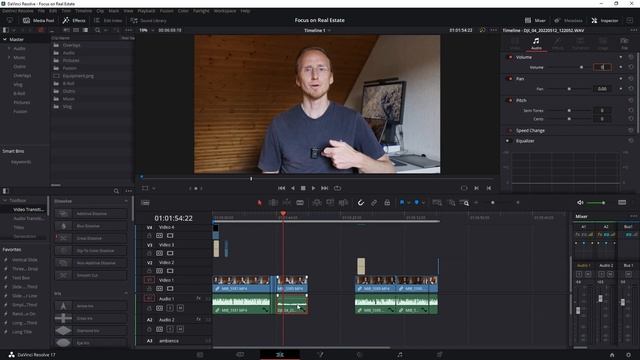Open the Timeline menu

tap(83, 11)
